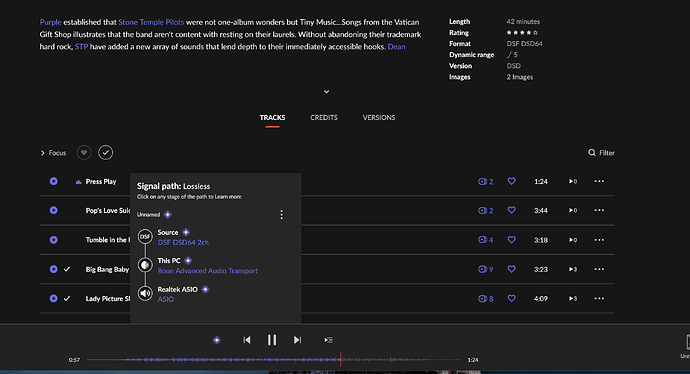
Task: Switch to the Credits tab
Action: [324, 117]
